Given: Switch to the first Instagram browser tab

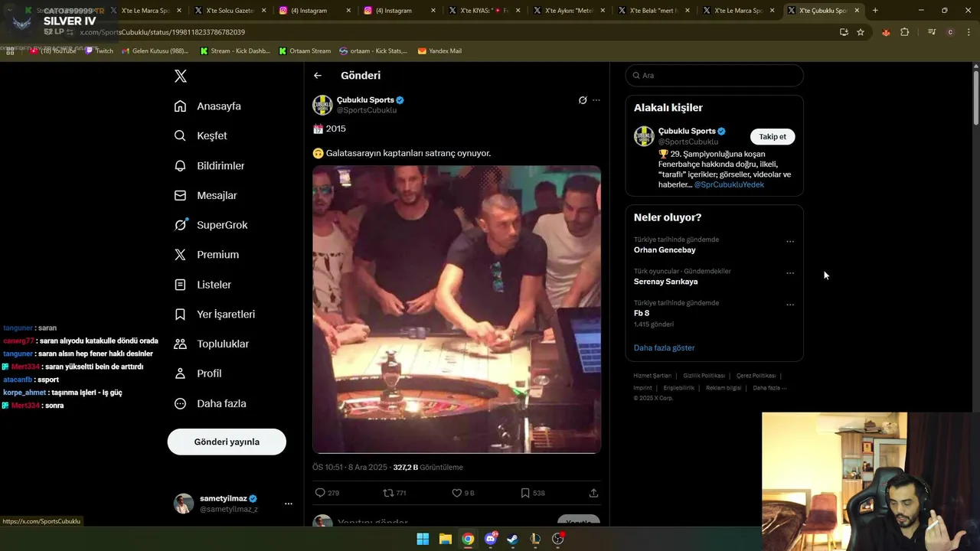Looking at the screenshot, I should 314,11.
